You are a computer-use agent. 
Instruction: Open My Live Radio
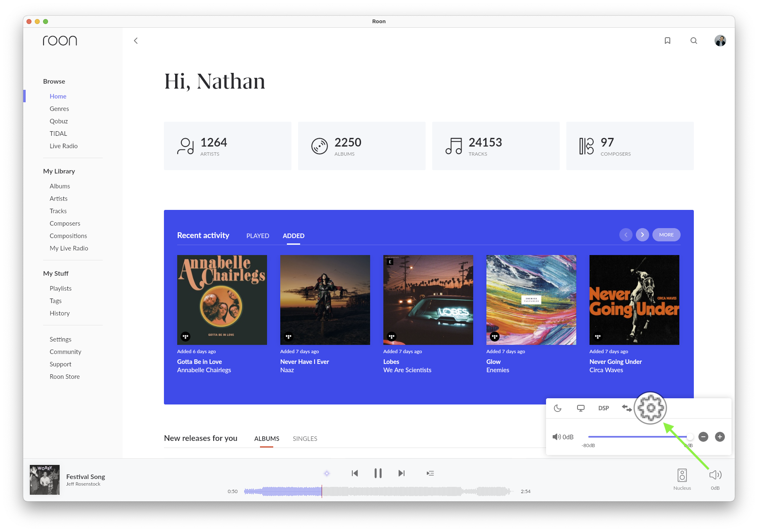click(x=69, y=248)
